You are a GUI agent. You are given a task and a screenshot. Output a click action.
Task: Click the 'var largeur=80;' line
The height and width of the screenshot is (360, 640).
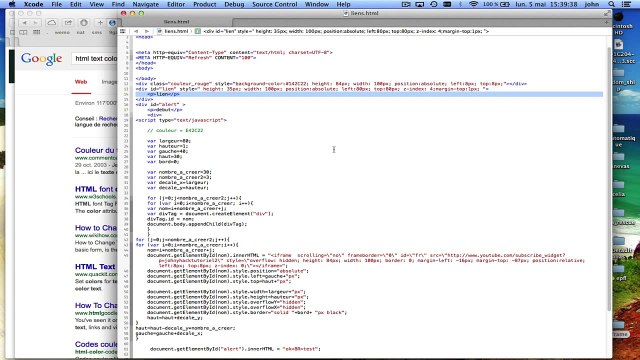pyautogui.click(x=169, y=141)
